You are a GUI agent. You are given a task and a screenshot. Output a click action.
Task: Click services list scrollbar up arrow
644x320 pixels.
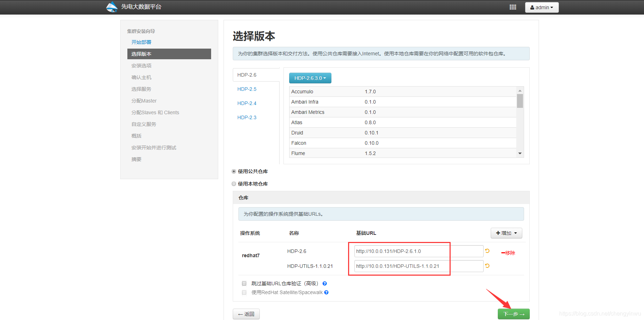(x=520, y=90)
